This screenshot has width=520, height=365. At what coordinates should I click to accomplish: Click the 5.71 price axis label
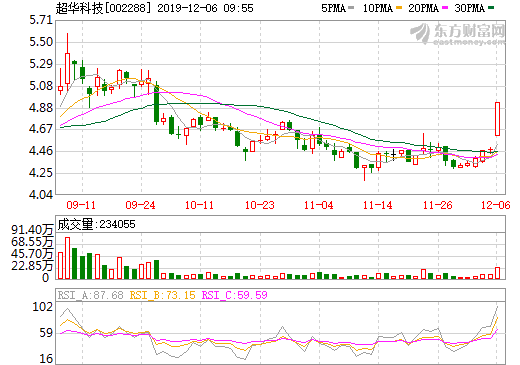tap(41, 20)
